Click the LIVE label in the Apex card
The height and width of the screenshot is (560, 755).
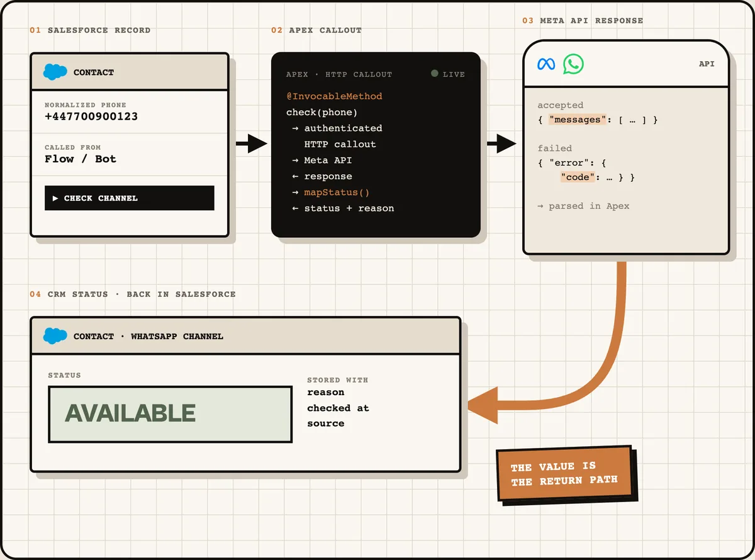[x=454, y=74]
